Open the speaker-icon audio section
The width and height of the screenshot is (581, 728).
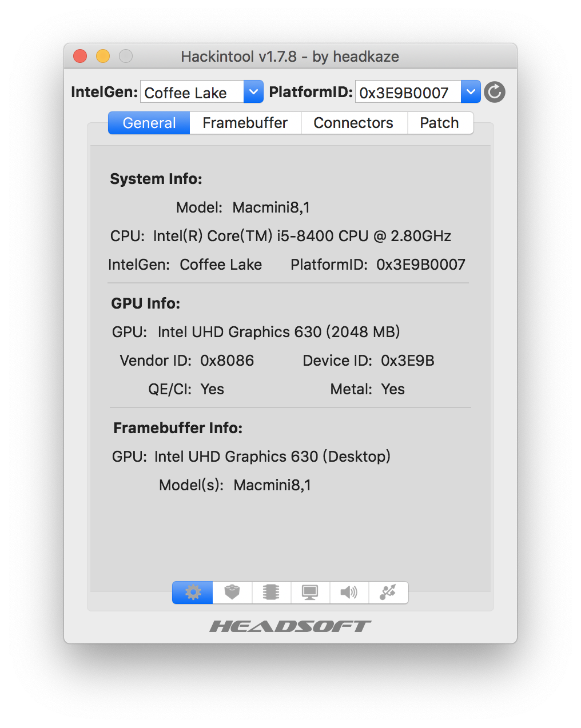click(x=349, y=593)
